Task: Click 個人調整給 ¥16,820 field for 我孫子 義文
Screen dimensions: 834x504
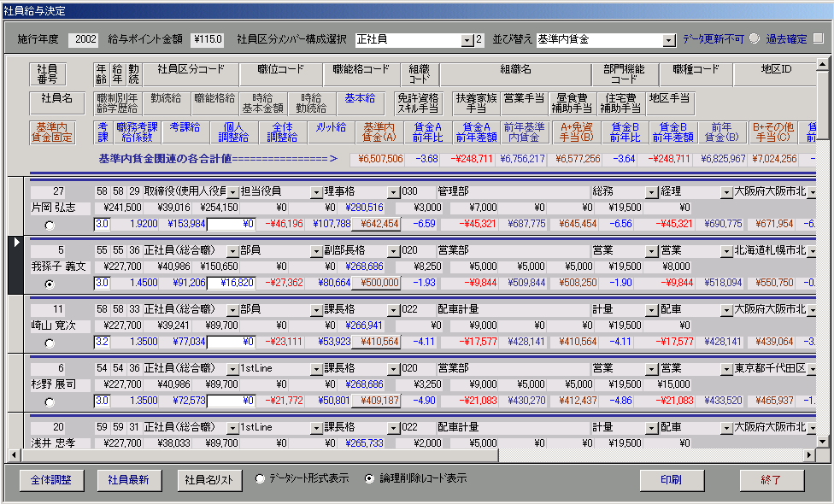Action: pyautogui.click(x=231, y=283)
